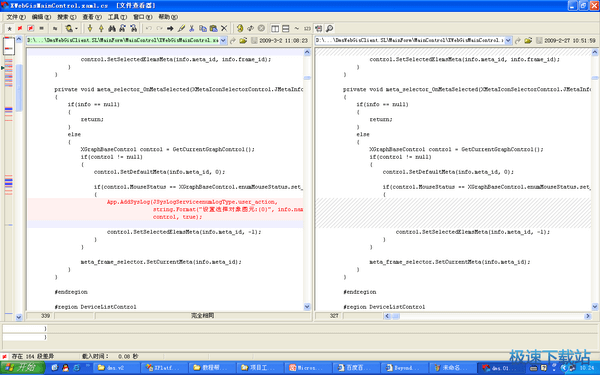
Task: Switch to 百度百 taskbar window
Action: pos(357,368)
